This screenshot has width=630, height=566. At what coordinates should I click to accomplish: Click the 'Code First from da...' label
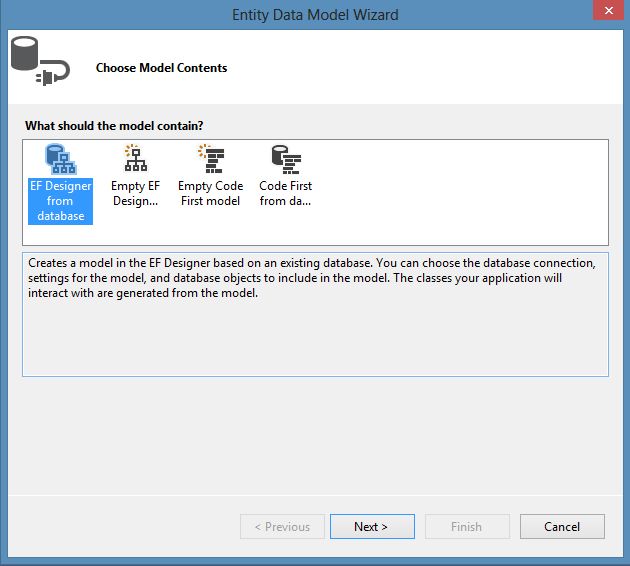click(x=285, y=193)
